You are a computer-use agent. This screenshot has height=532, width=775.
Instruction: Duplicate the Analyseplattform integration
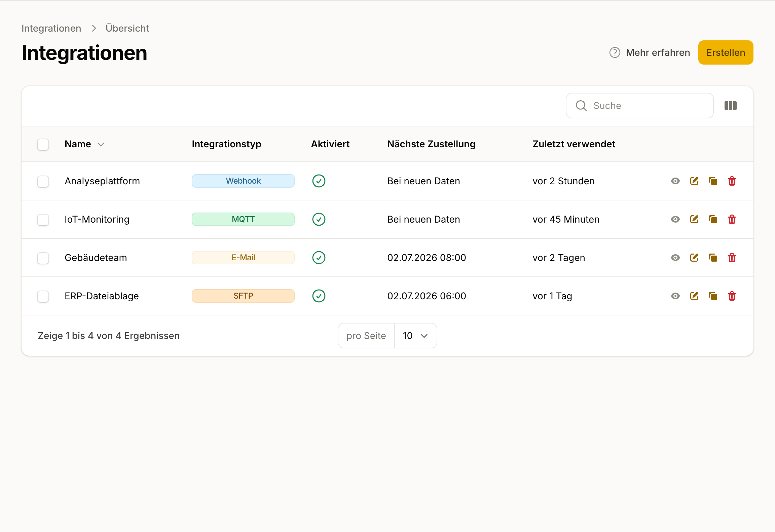pyautogui.click(x=713, y=181)
